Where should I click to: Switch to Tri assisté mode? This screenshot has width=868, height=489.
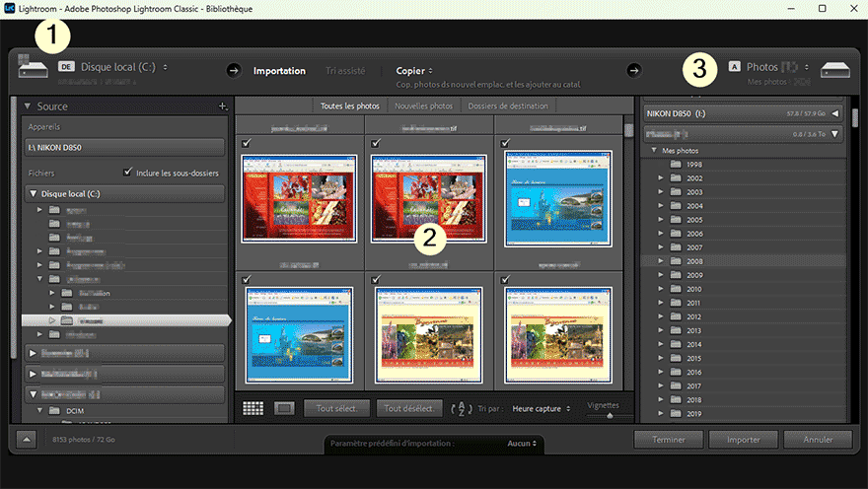345,71
